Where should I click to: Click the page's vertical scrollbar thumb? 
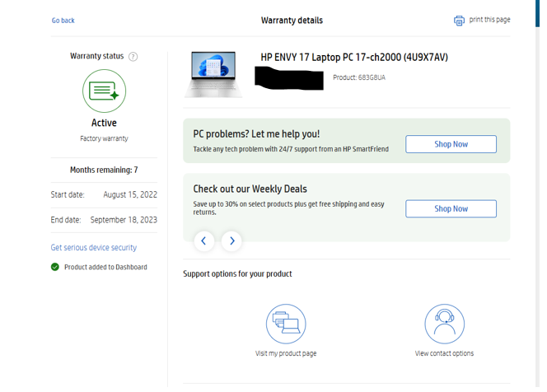click(x=537, y=13)
